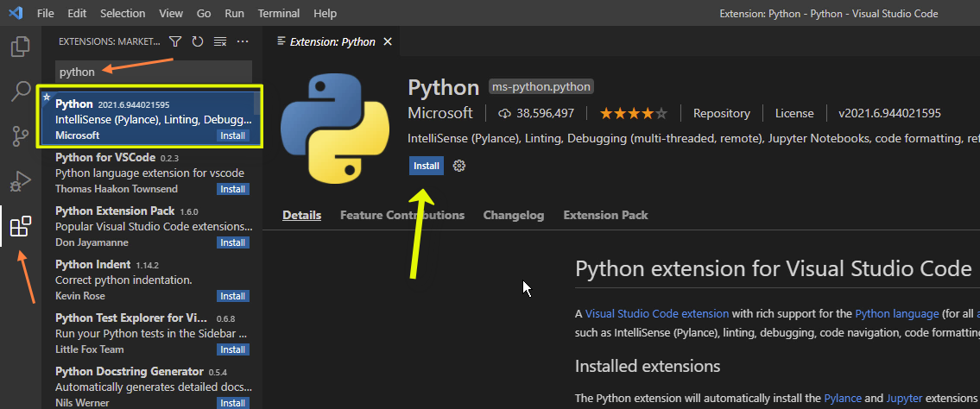Open the Selection menu
The height and width of the screenshot is (409, 980).
[x=123, y=13]
